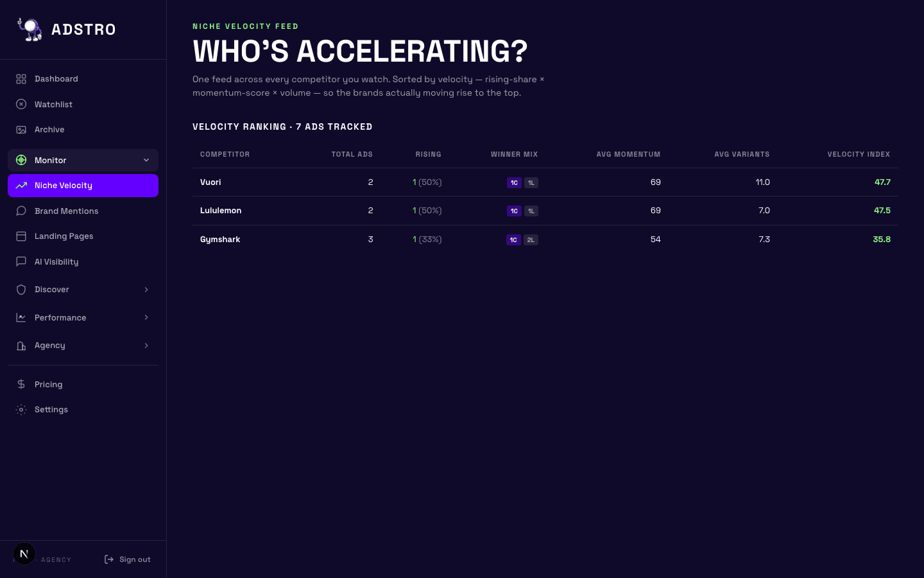Click Gymshark's purple 1C winner badge
The image size is (924, 578).
point(513,240)
